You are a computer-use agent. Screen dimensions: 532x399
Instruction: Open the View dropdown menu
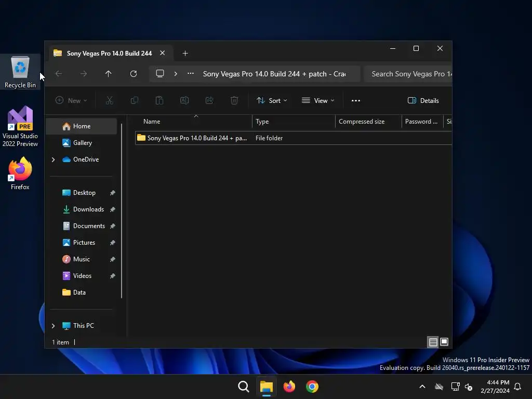point(318,100)
